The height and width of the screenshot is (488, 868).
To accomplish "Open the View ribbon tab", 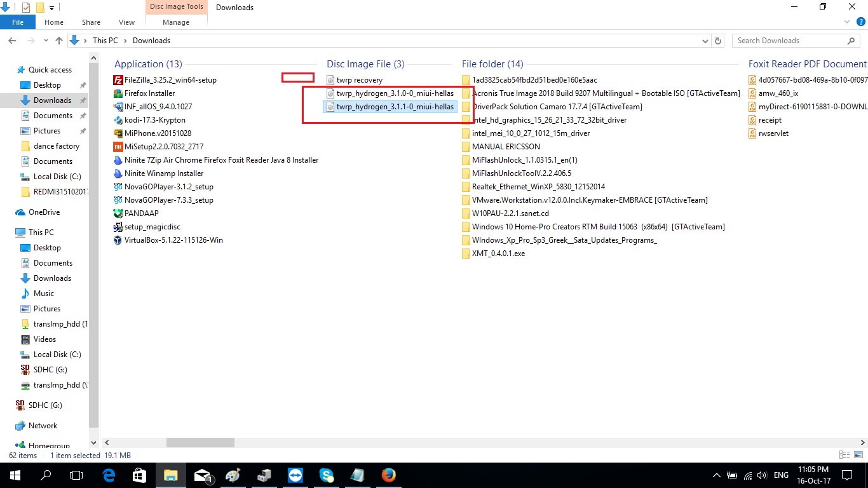I will [x=126, y=22].
